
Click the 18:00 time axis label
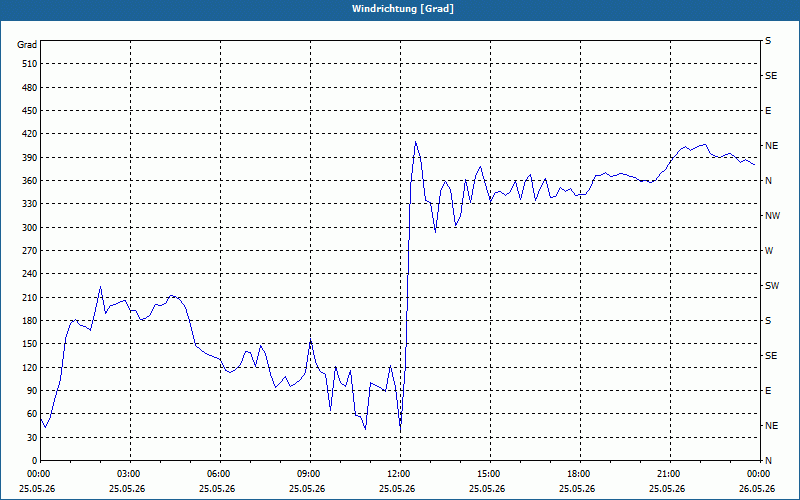(x=580, y=474)
